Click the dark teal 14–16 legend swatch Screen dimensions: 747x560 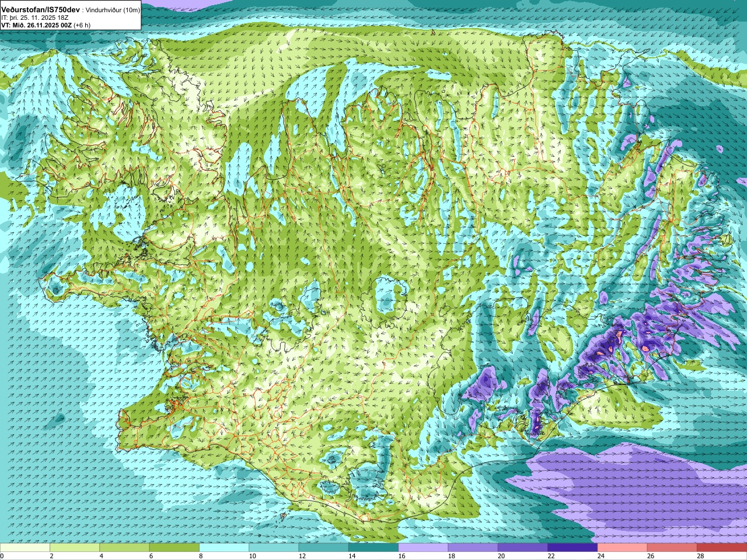click(x=373, y=548)
